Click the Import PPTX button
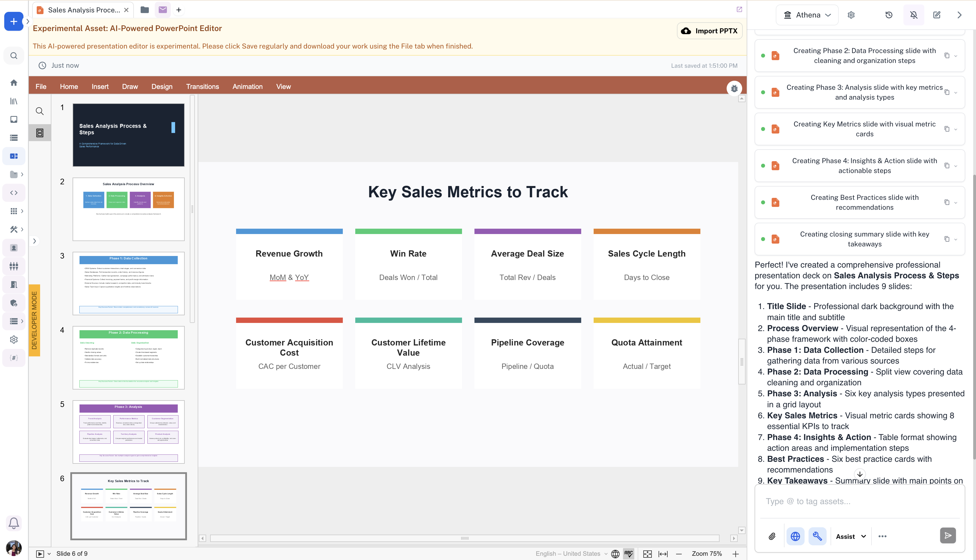Image resolution: width=976 pixels, height=560 pixels. point(709,31)
